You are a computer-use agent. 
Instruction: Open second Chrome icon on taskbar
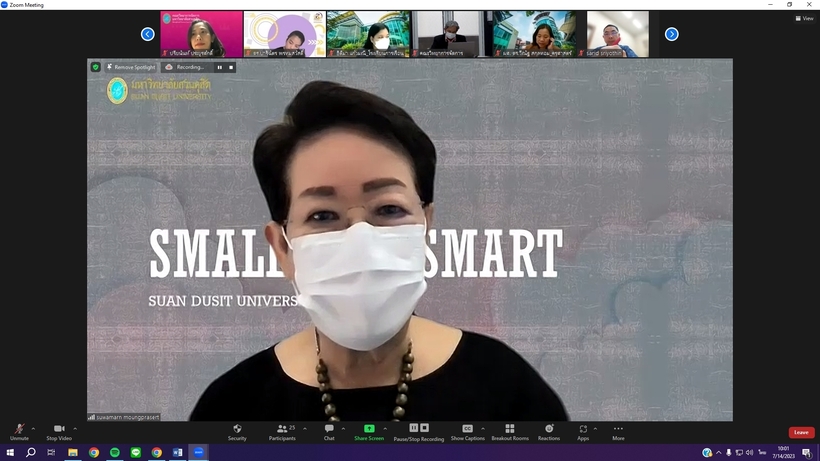coord(156,452)
